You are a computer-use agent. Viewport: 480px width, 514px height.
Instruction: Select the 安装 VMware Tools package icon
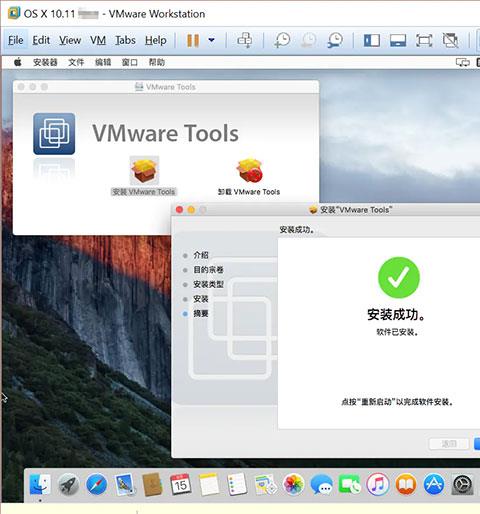click(x=144, y=170)
